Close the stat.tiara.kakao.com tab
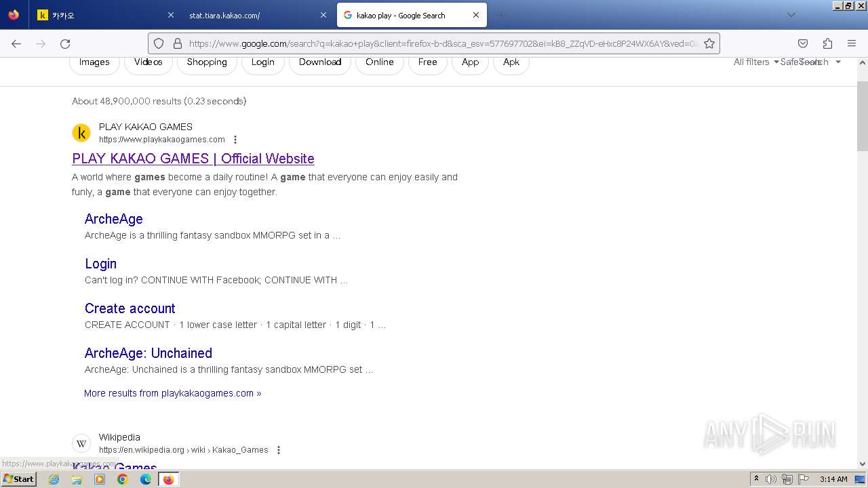 [x=323, y=15]
